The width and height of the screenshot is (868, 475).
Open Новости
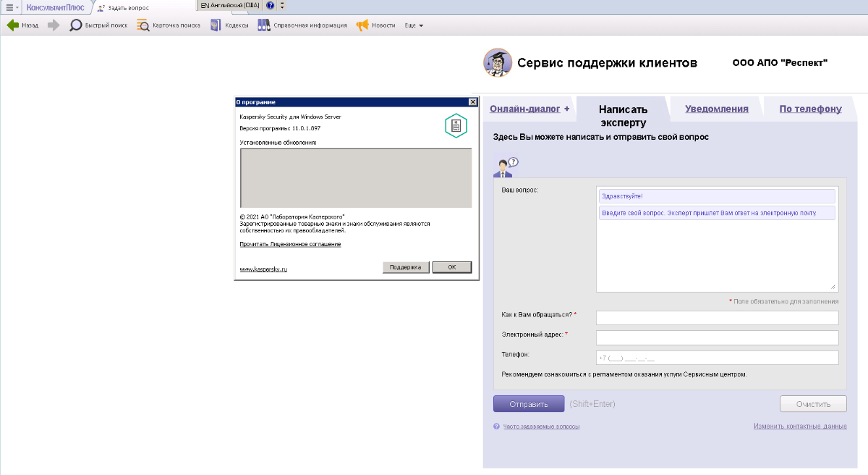[x=375, y=25]
